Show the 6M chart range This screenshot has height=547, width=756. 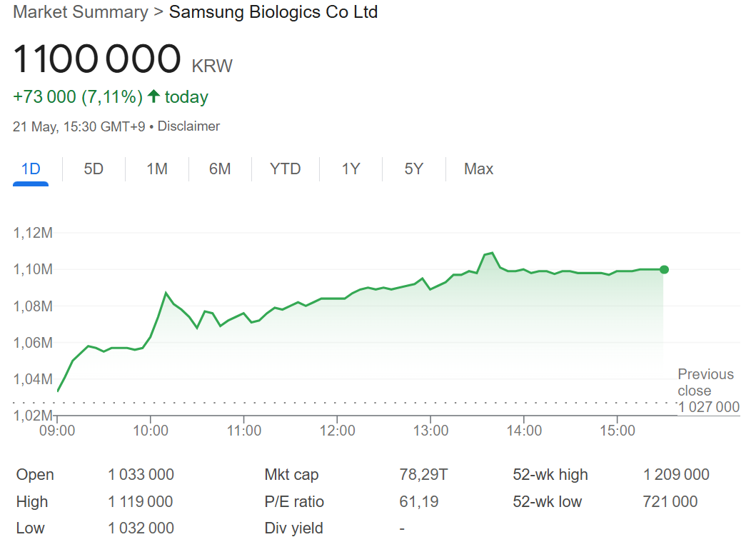pyautogui.click(x=220, y=169)
